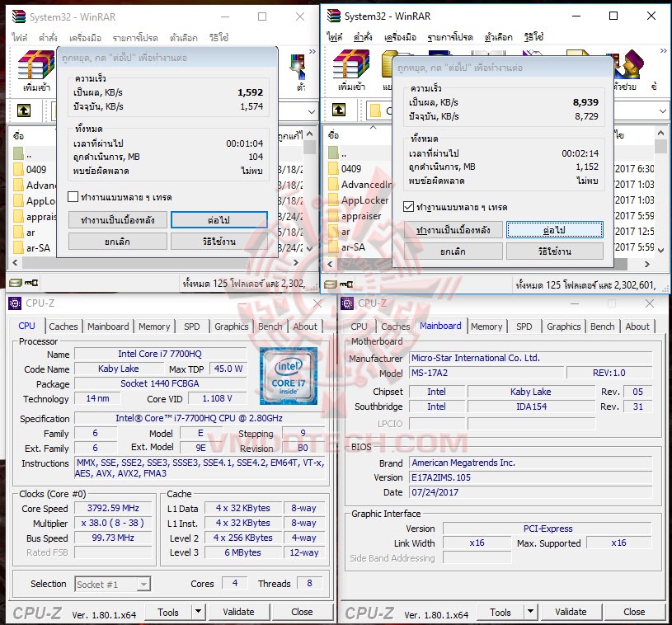
Task: Click the drive icon in right WinRAR status bar
Action: (331, 284)
